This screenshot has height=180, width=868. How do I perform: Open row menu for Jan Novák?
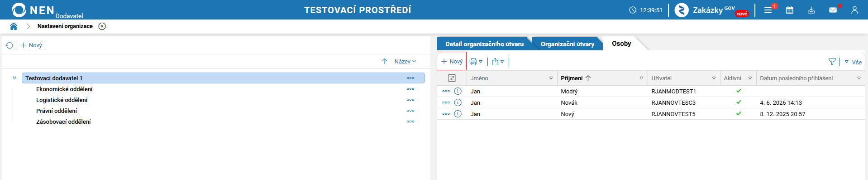(x=446, y=102)
